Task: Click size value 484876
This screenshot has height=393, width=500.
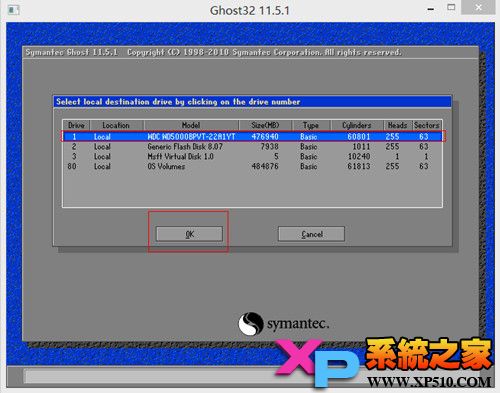Action: [x=265, y=166]
